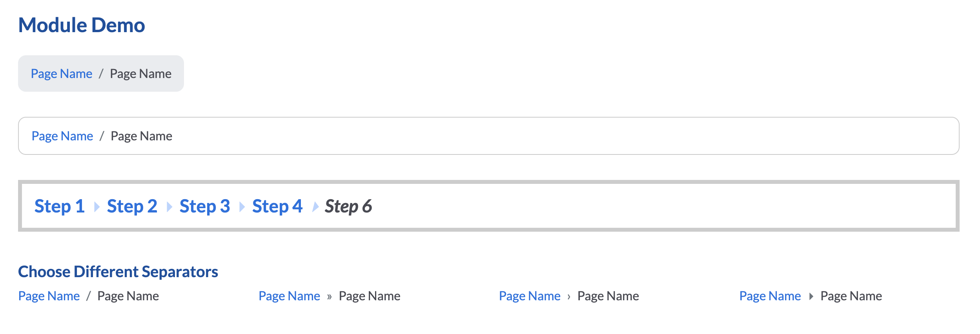
Task: Click the Choose Different Separators heading
Action: pos(118,271)
